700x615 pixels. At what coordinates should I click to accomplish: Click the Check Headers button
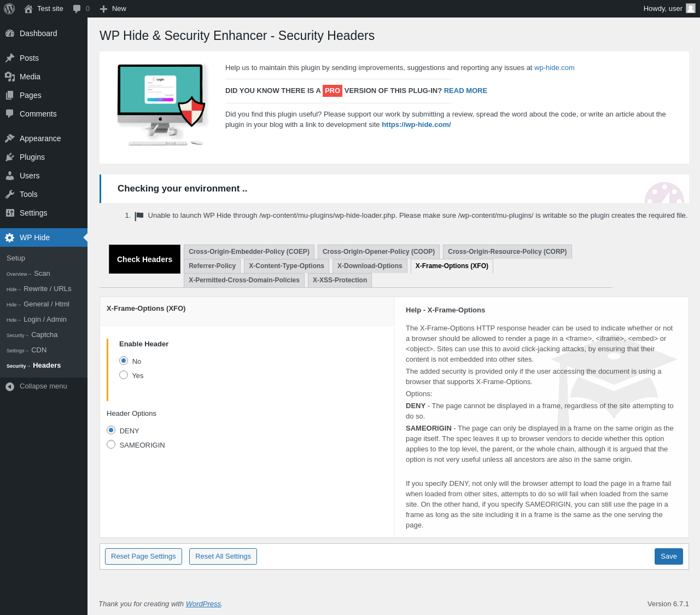coord(144,259)
